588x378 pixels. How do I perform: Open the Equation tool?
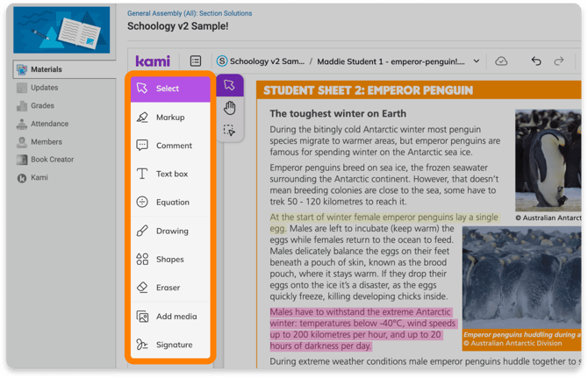click(170, 203)
